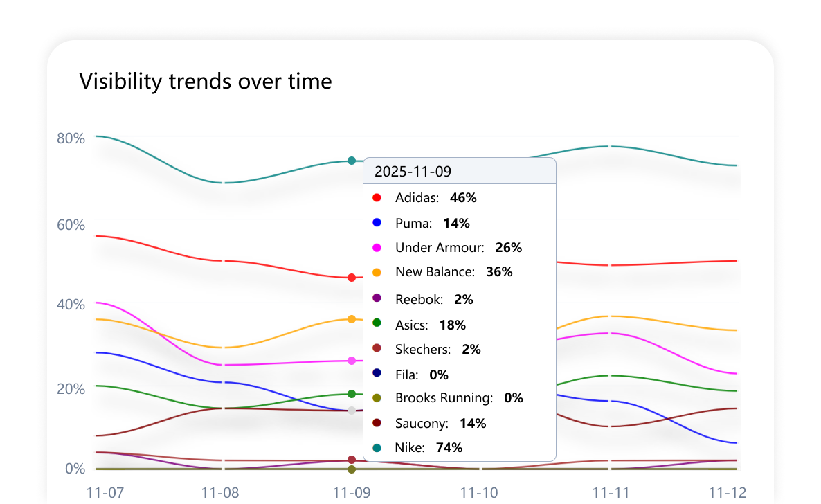Click the 11-08 x-axis date label
This screenshot has width=821, height=504.
click(220, 492)
